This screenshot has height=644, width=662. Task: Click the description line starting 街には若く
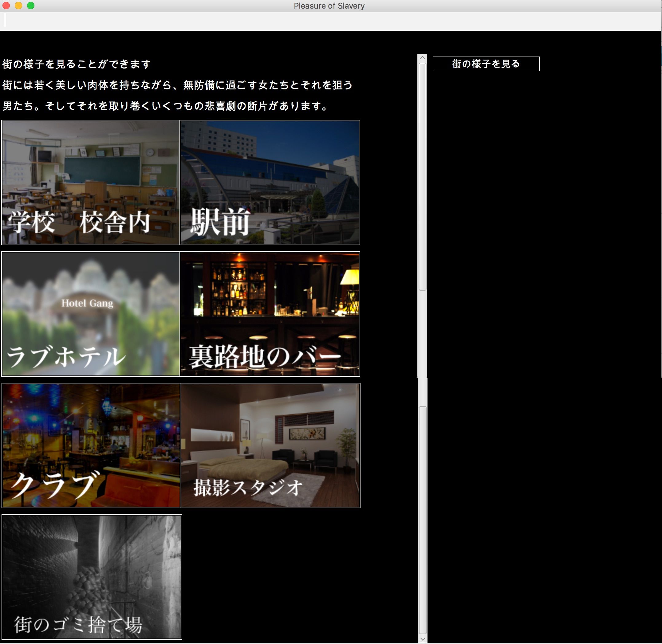click(x=177, y=85)
